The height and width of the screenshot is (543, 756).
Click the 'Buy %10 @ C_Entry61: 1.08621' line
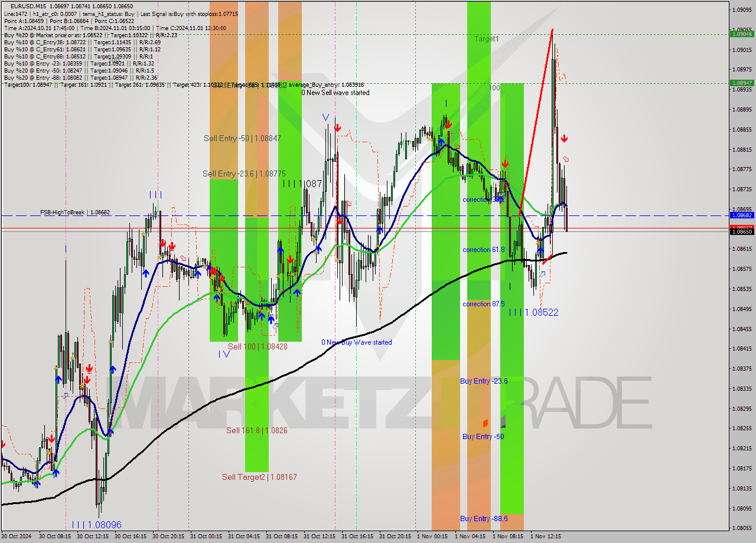pyautogui.click(x=45, y=49)
